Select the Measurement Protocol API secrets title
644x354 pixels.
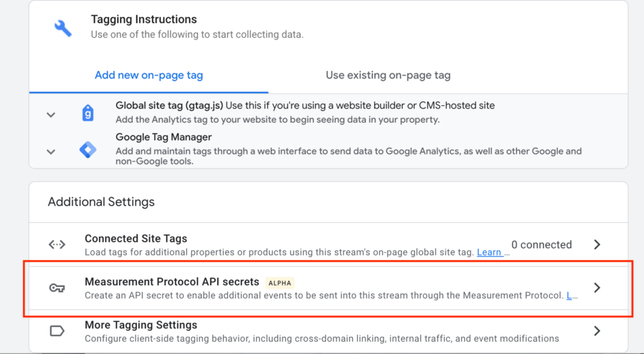(172, 281)
